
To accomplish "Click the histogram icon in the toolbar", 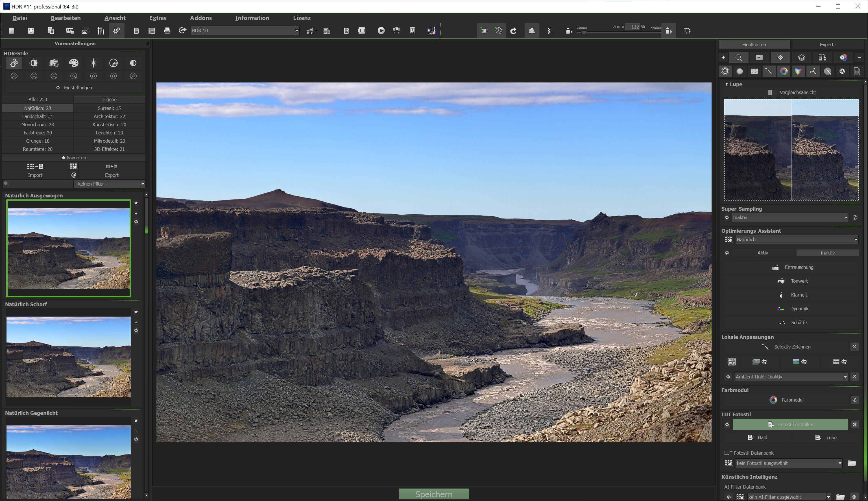I will tap(431, 31).
